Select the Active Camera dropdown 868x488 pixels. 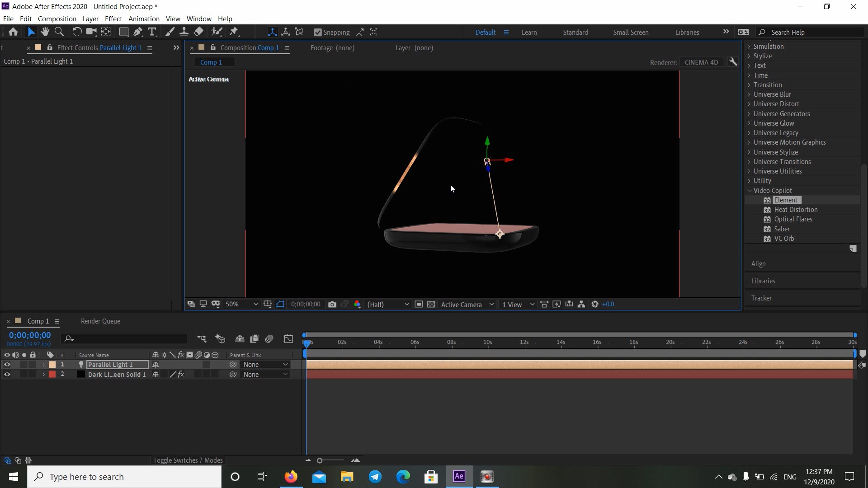[467, 304]
